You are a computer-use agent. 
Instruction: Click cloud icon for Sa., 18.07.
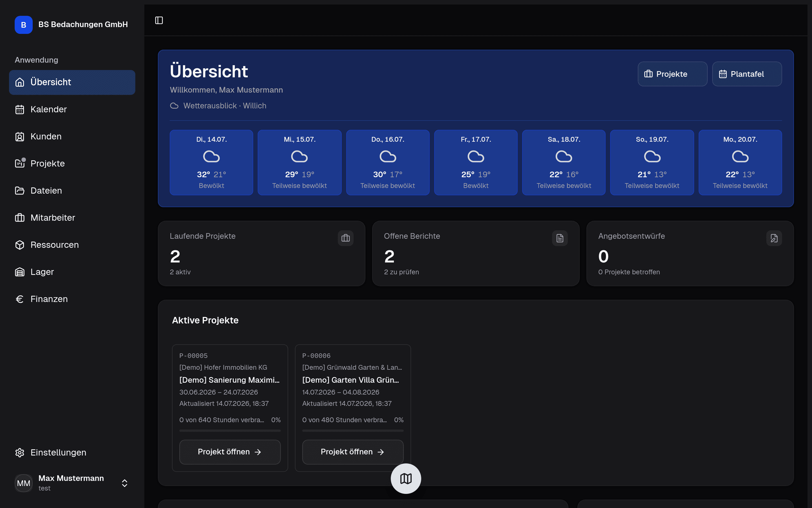point(564,157)
